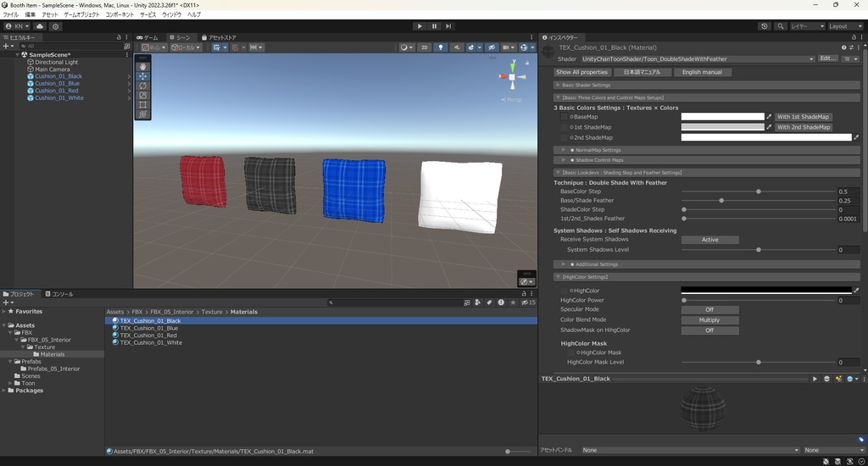Click Show All properties button
This screenshot has width=868, height=466.
581,72
